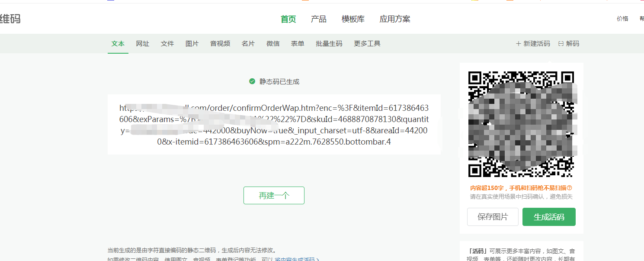Click the generated QR code image
The height and width of the screenshot is (261, 644).
coord(521,124)
